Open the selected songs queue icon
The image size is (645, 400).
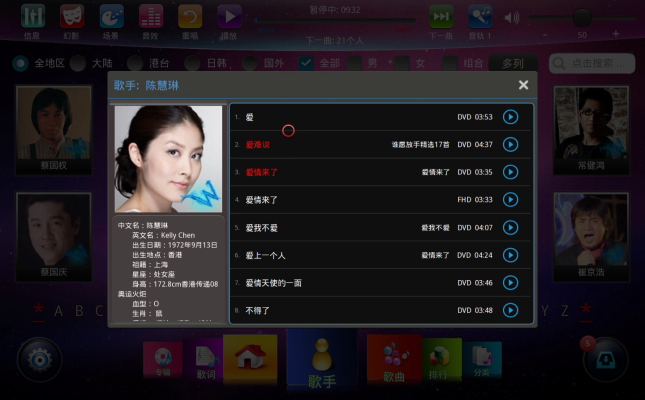(x=606, y=360)
